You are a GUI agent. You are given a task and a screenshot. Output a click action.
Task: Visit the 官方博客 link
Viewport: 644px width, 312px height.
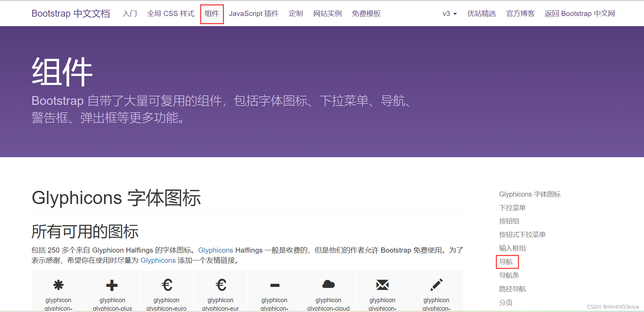click(x=520, y=14)
